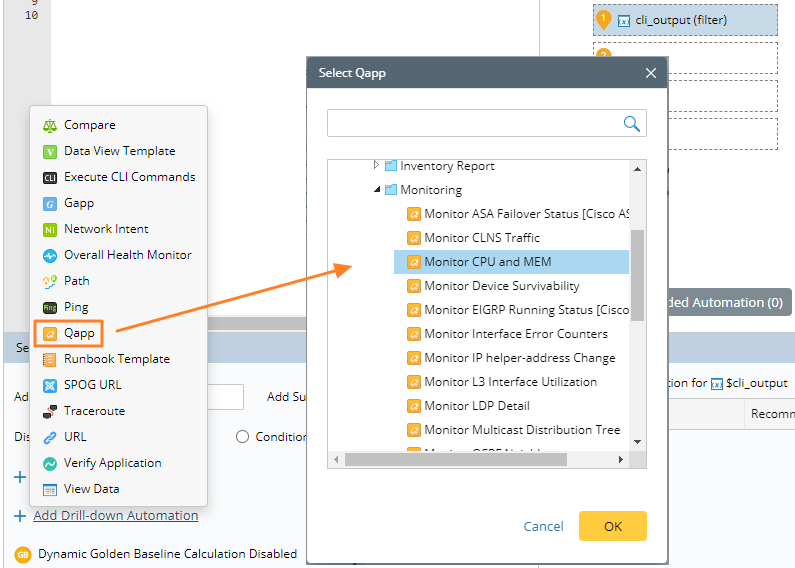The height and width of the screenshot is (568, 795).
Task: Expand the Inventory Report folder
Action: (377, 165)
